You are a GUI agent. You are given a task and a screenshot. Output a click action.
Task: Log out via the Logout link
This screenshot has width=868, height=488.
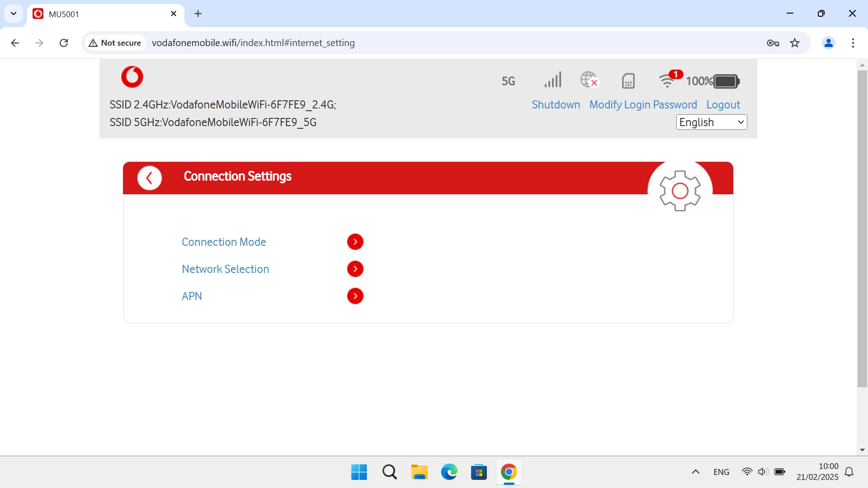click(x=723, y=105)
